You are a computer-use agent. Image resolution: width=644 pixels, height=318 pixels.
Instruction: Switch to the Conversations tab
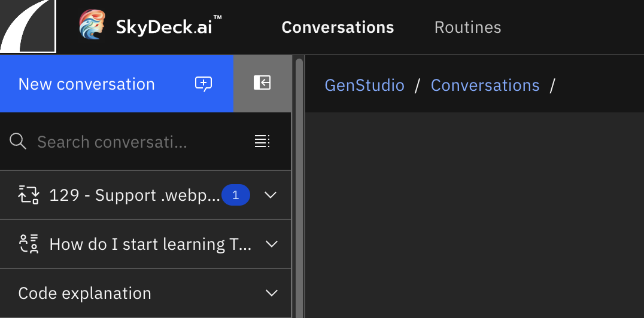pos(338,27)
